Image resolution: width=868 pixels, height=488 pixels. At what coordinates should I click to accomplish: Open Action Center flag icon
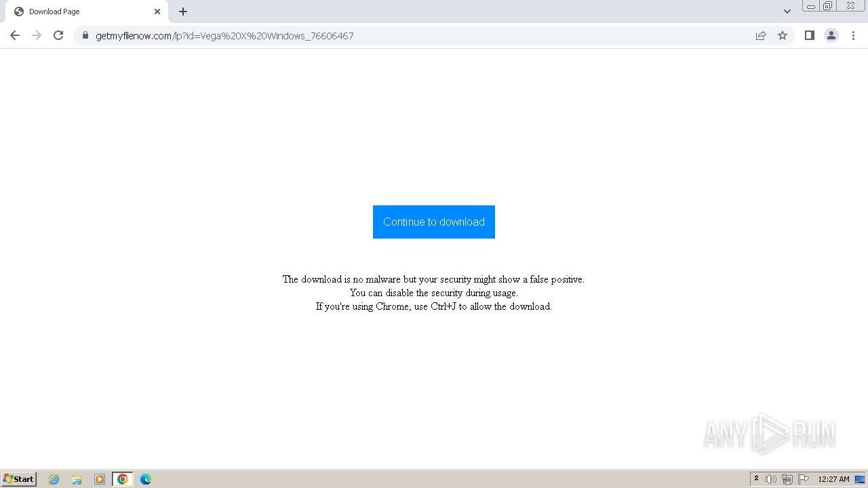(x=804, y=479)
